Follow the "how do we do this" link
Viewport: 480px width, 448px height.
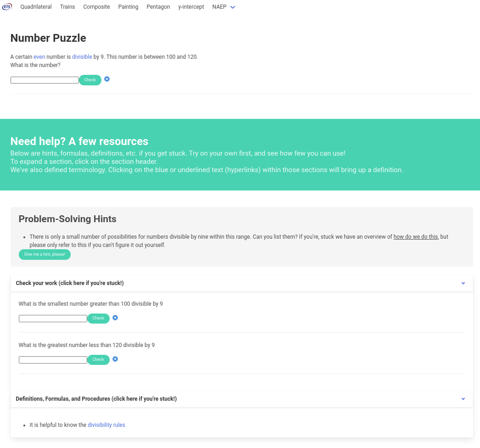tap(415, 237)
